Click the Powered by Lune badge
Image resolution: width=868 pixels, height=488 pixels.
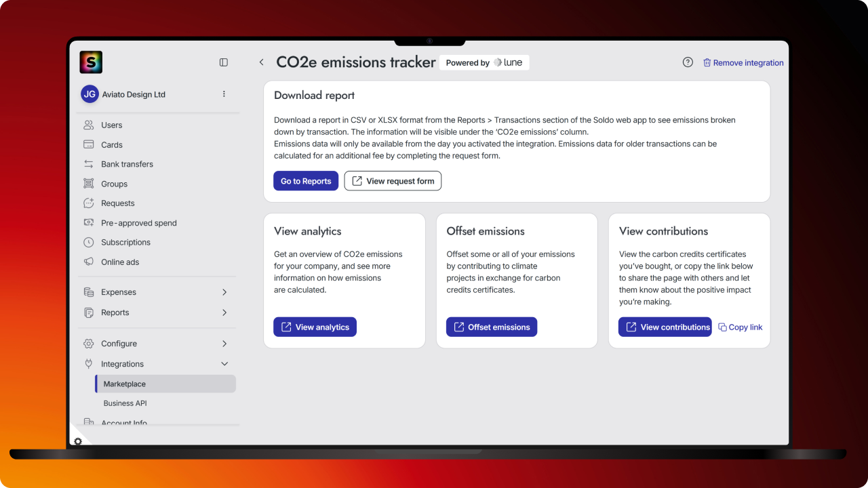pyautogui.click(x=484, y=62)
